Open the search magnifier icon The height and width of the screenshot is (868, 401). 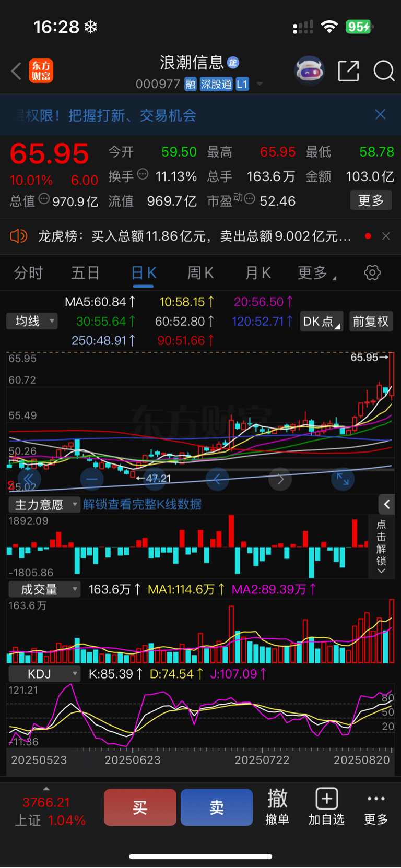click(384, 71)
